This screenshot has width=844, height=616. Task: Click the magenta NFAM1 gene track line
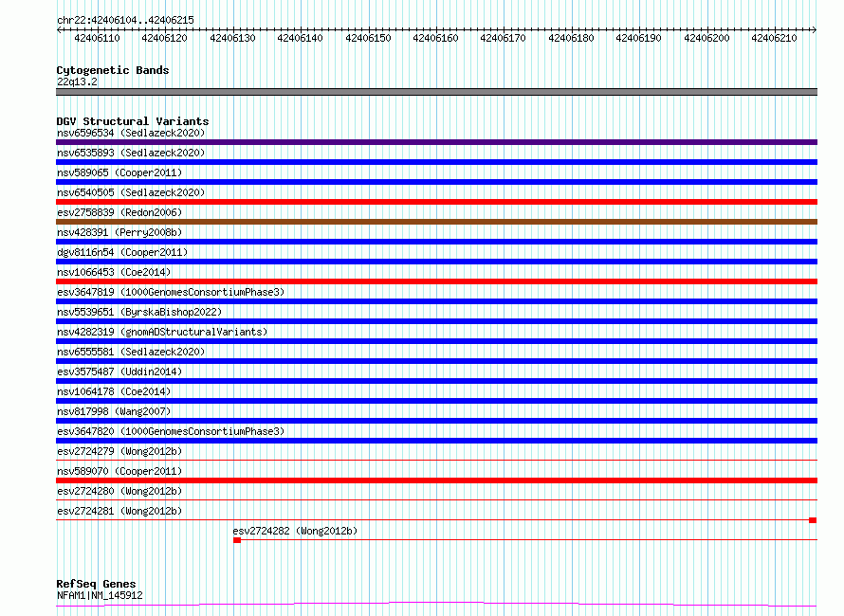pos(436,605)
